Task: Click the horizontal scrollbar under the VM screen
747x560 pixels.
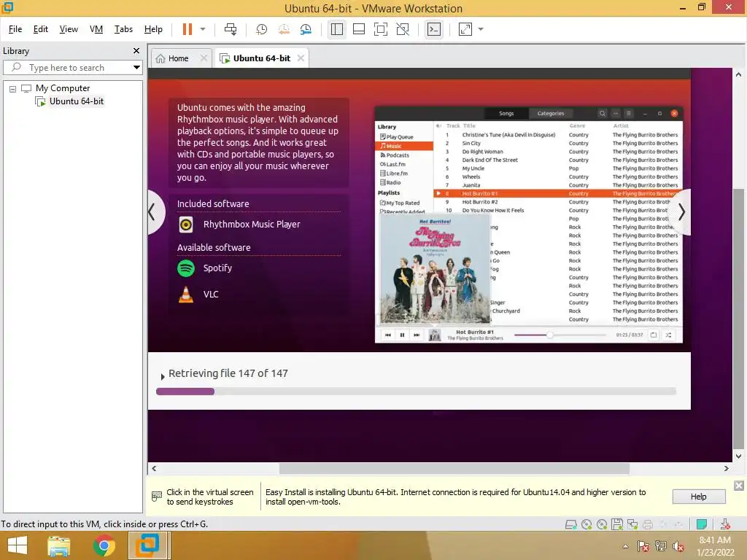Action: pyautogui.click(x=454, y=469)
